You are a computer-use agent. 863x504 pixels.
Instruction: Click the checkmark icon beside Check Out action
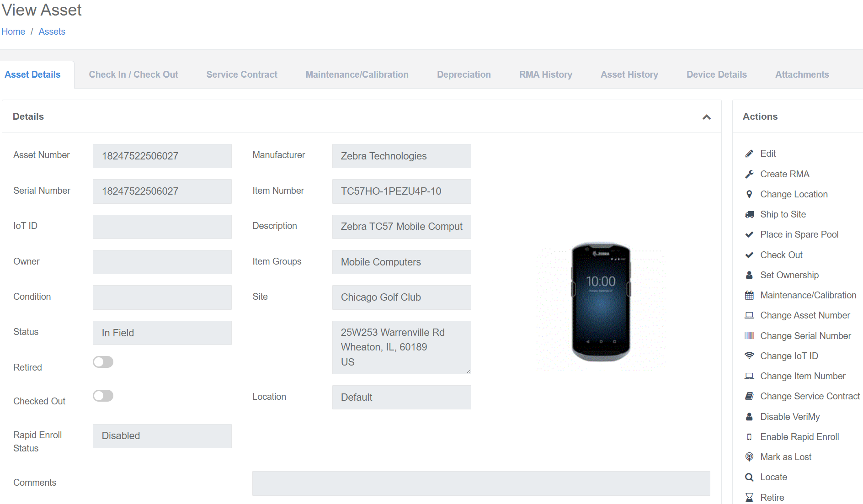pos(749,255)
